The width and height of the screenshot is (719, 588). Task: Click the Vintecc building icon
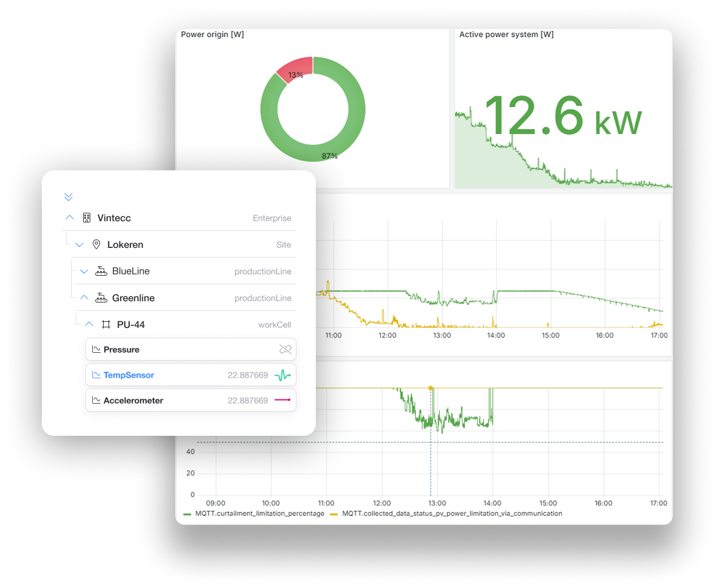coord(87,218)
